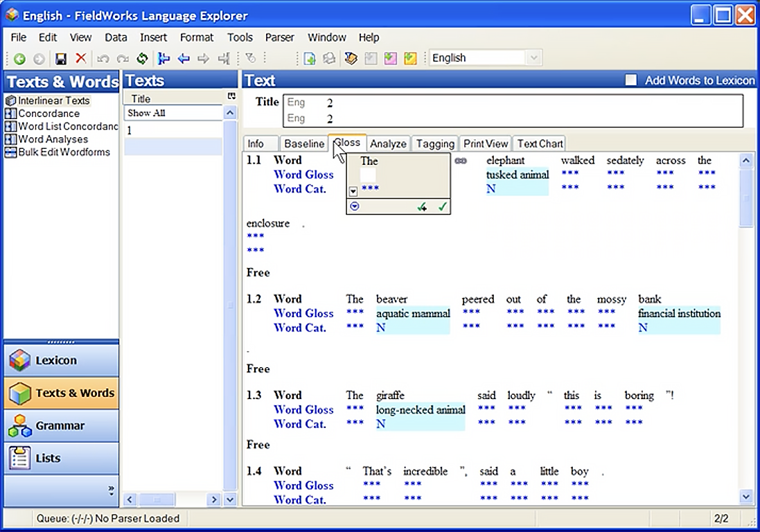Click the Save floppy disk icon

pos(61,59)
